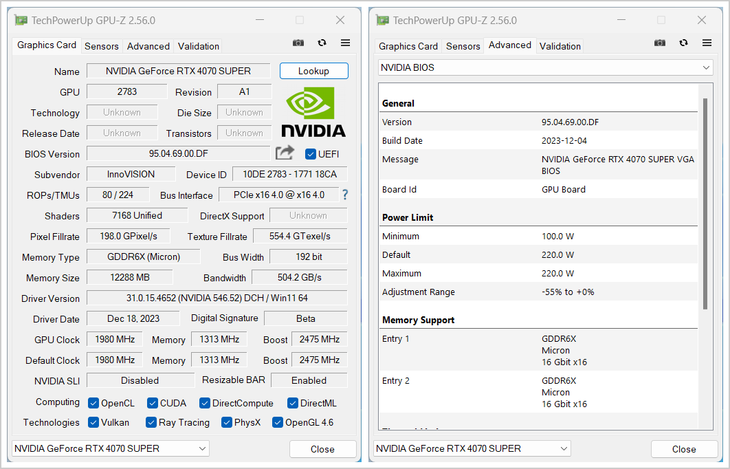730x469 pixels.
Task: Click the Device ID field 10DE 2783
Action: tap(290, 174)
